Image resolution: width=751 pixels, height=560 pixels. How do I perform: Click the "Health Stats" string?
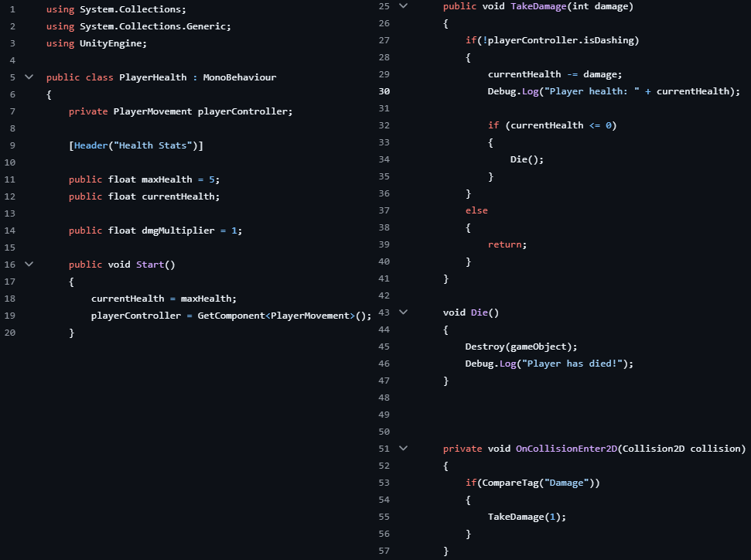click(152, 145)
